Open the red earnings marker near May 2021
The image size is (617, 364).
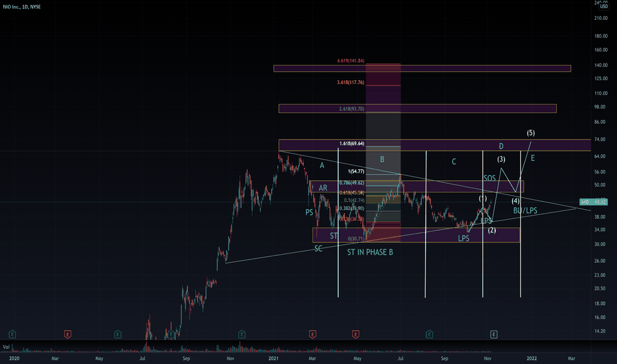point(356,334)
